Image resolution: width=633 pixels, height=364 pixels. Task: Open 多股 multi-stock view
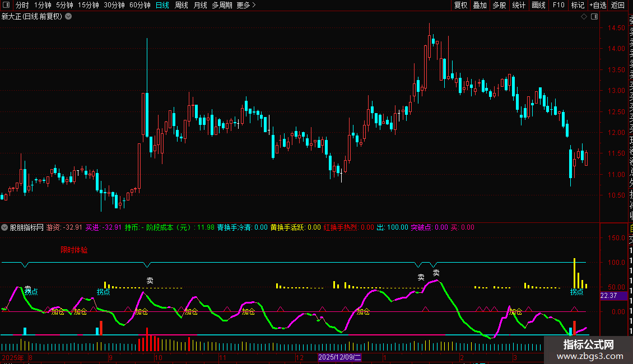[x=499, y=5]
